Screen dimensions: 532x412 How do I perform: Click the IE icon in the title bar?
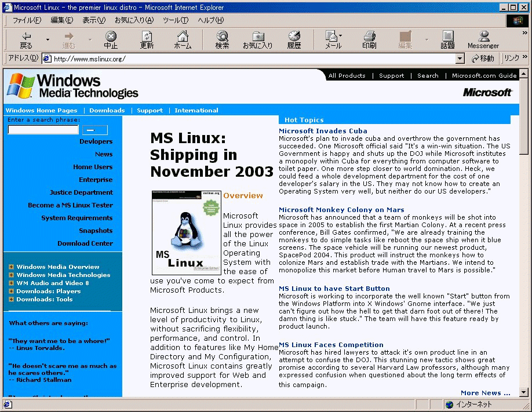coord(8,7)
